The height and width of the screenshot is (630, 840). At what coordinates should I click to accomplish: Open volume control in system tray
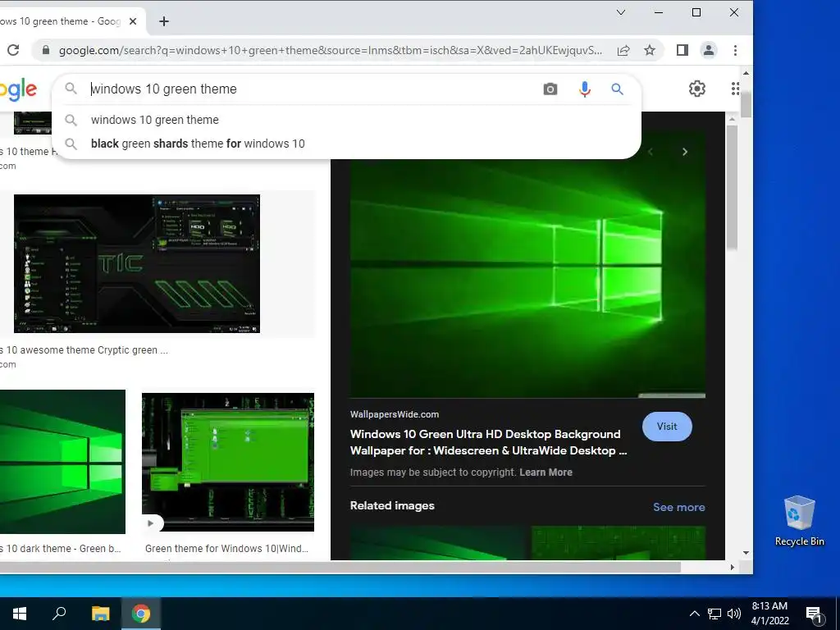734,614
